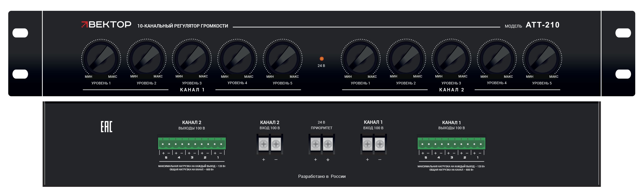
Task: Click the green Канал 2 Выходы terminal block
Action: [192, 142]
